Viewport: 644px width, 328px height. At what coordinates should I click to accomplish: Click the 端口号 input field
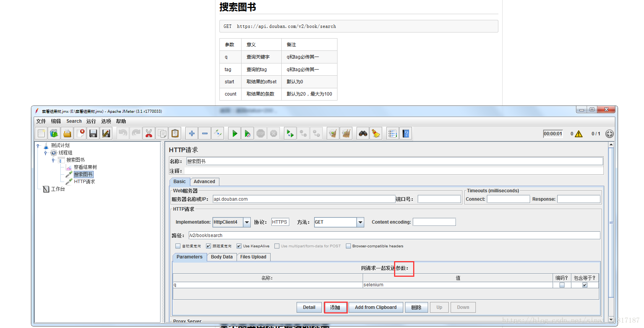[x=439, y=199]
